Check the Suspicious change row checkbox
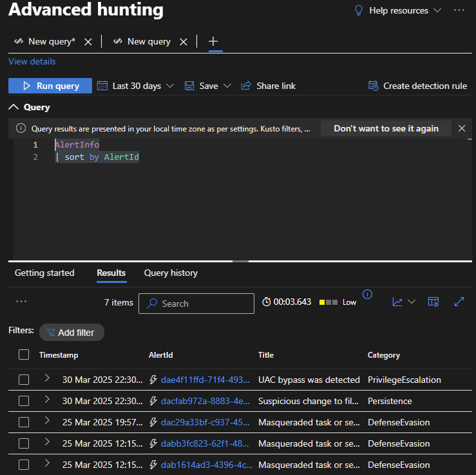Image resolution: width=476 pixels, height=475 pixels. tap(24, 401)
